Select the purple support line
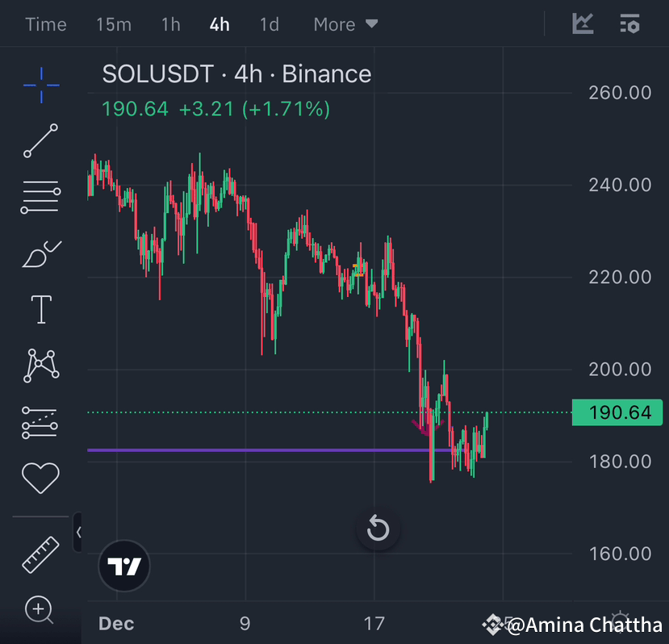The image size is (669, 644). tap(242, 450)
